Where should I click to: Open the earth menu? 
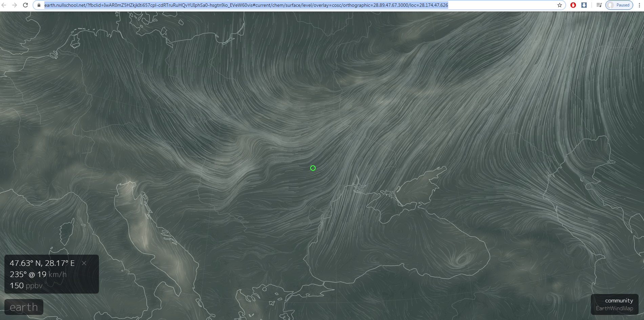point(24,307)
